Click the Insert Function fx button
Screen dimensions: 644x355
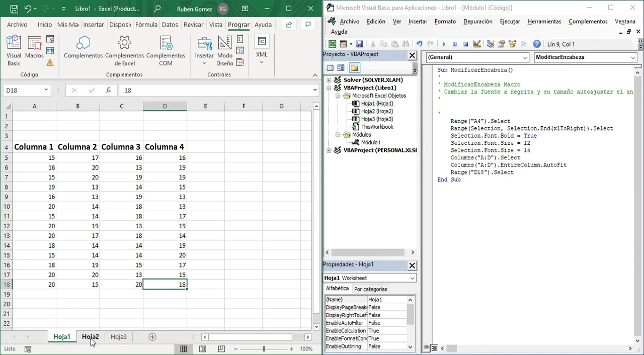[x=108, y=91]
